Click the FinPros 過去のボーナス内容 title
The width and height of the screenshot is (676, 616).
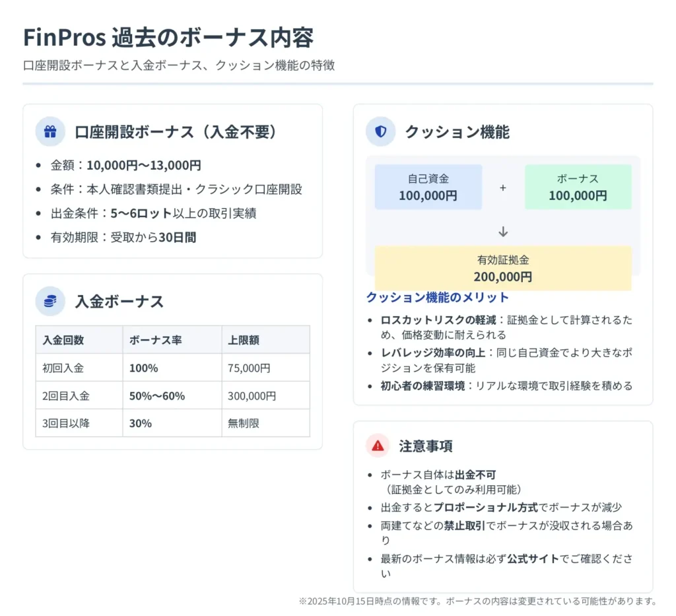(168, 38)
